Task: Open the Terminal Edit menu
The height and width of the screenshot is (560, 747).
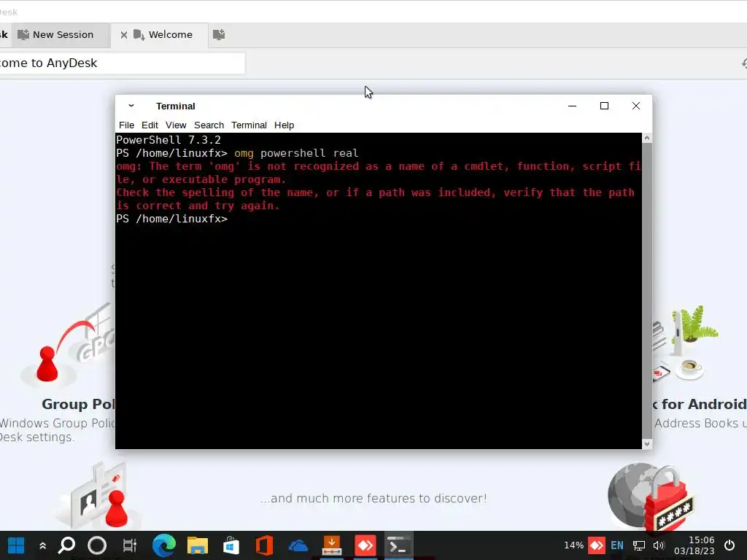Action: click(x=150, y=125)
